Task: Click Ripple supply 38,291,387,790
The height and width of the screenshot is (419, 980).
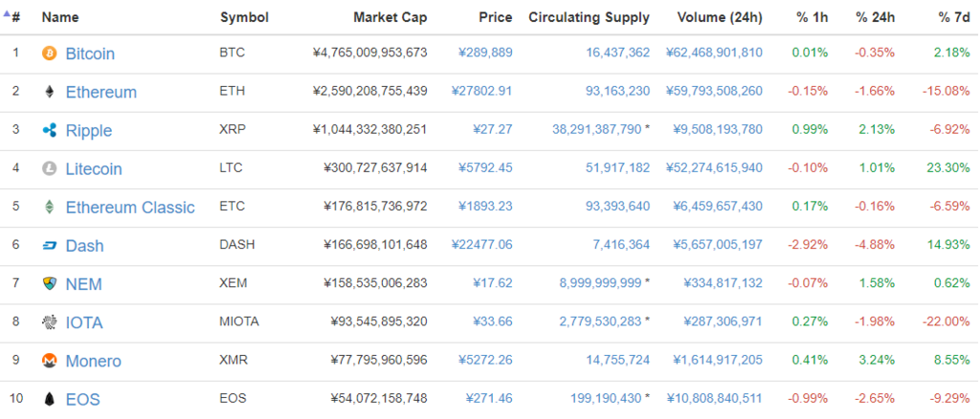Action: pyautogui.click(x=597, y=129)
